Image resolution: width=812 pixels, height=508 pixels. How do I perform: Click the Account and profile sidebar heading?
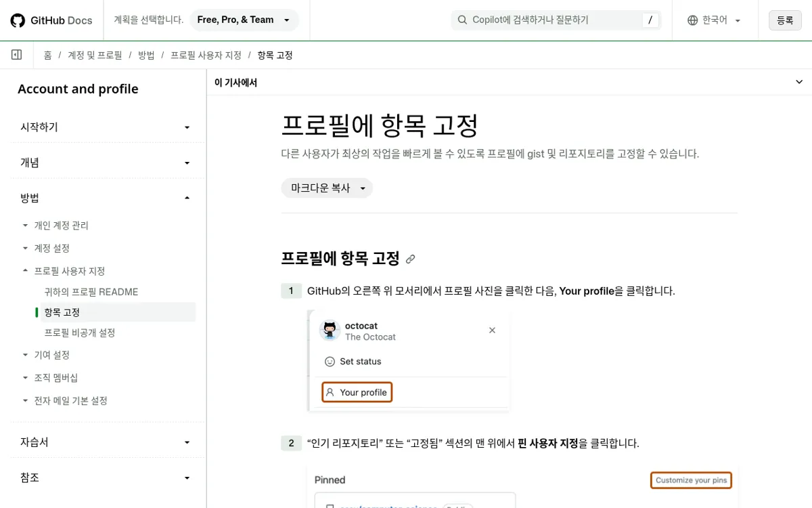78,89
